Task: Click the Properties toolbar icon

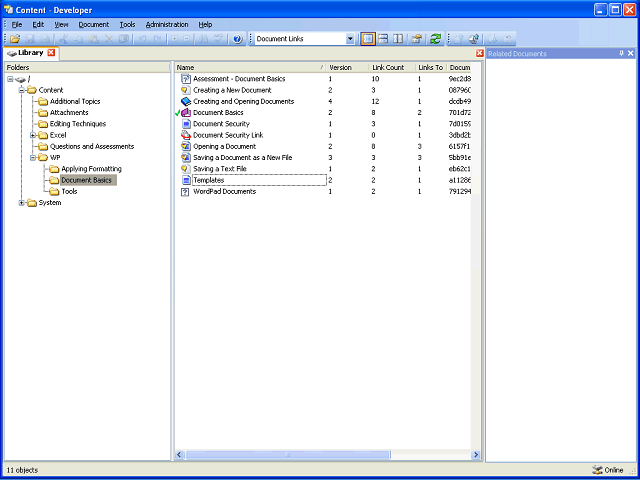Action: coord(417,39)
